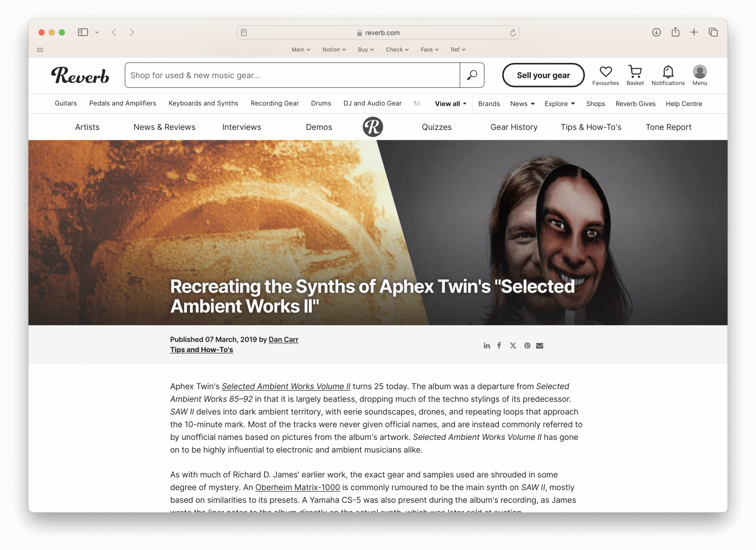Open the Safari share sheet

[x=675, y=32]
